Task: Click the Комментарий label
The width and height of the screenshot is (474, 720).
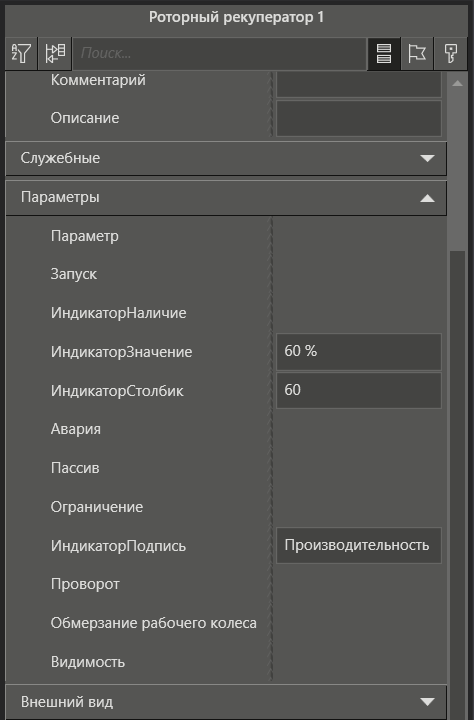Action: (x=98, y=80)
